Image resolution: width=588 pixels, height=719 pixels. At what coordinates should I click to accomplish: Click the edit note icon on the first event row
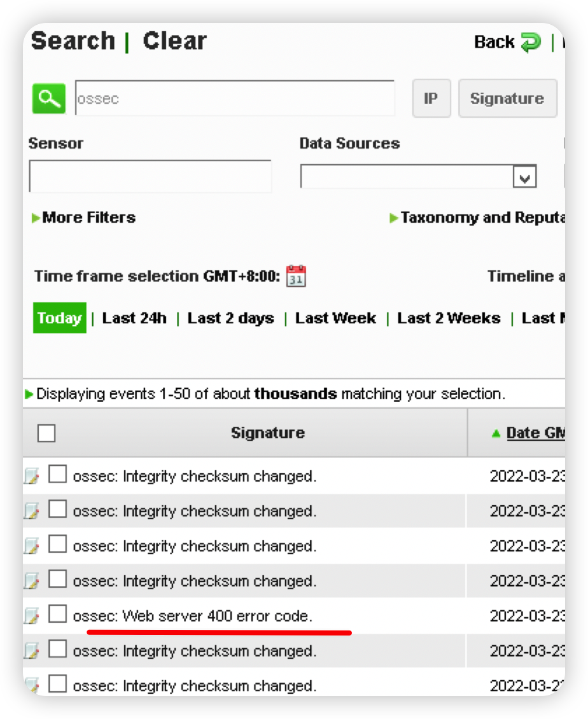tap(32, 475)
